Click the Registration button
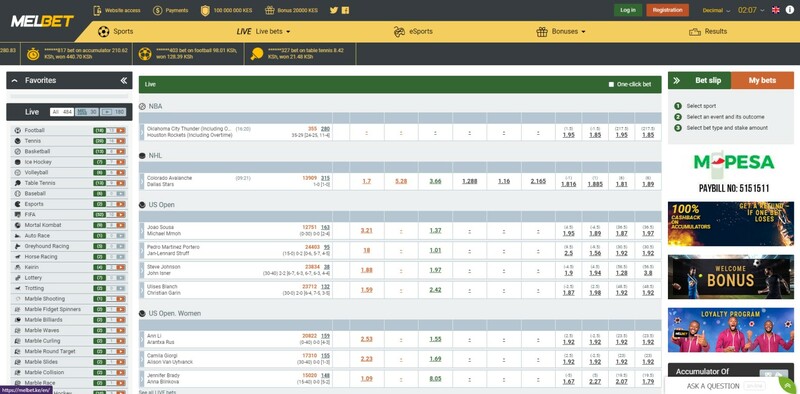The image size is (800, 394). click(667, 10)
